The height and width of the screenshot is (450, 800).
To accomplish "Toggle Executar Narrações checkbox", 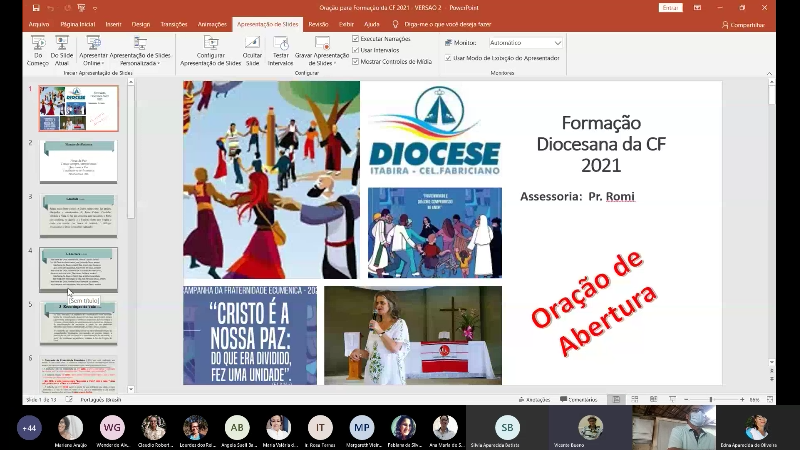I will [355, 38].
